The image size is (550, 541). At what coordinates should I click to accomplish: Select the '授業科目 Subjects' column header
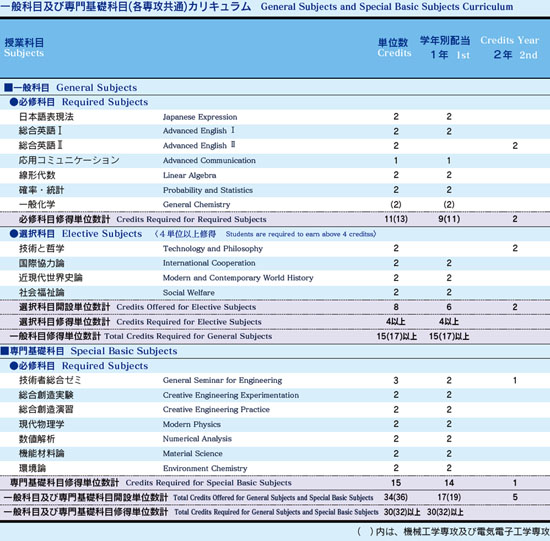pyautogui.click(x=24, y=48)
